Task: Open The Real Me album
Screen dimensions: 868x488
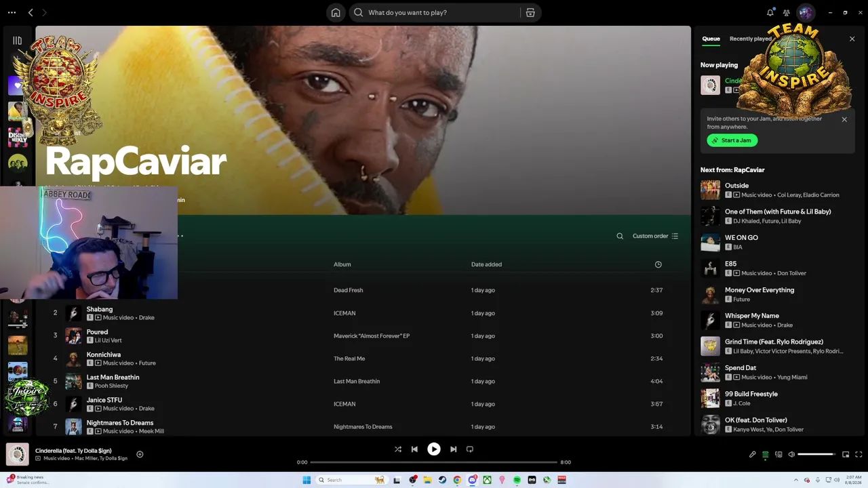Action: pos(349,359)
